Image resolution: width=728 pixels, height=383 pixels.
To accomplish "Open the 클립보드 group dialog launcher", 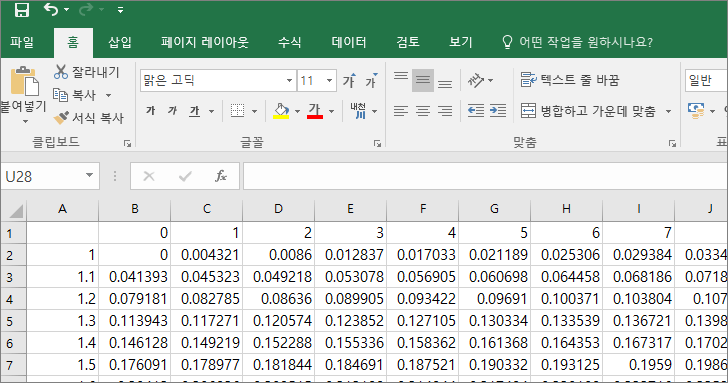I will tap(127, 144).
